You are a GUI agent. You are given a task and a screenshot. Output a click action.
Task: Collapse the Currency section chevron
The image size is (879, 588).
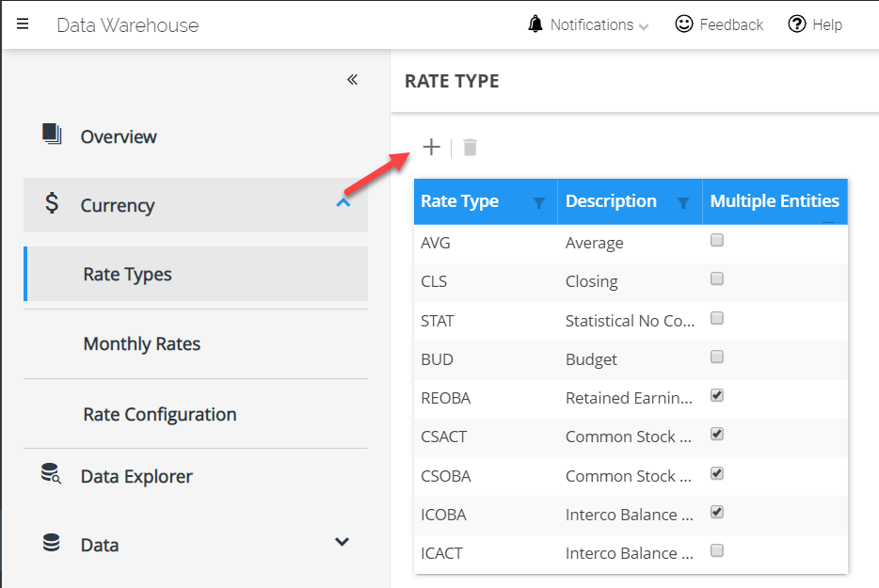pyautogui.click(x=344, y=202)
